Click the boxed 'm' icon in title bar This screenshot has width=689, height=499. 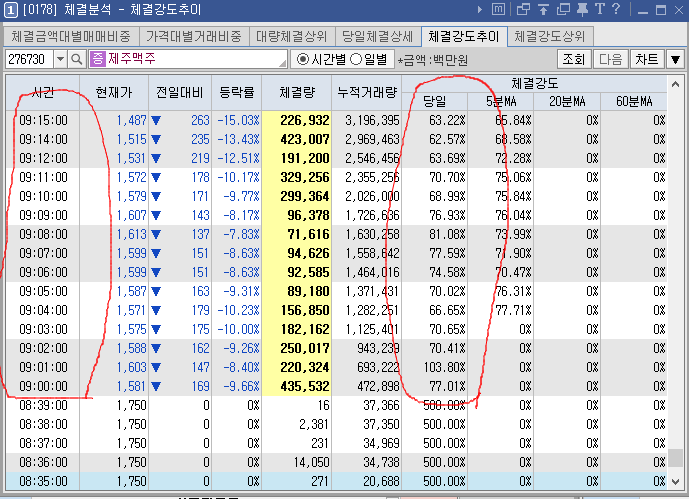coord(499,10)
